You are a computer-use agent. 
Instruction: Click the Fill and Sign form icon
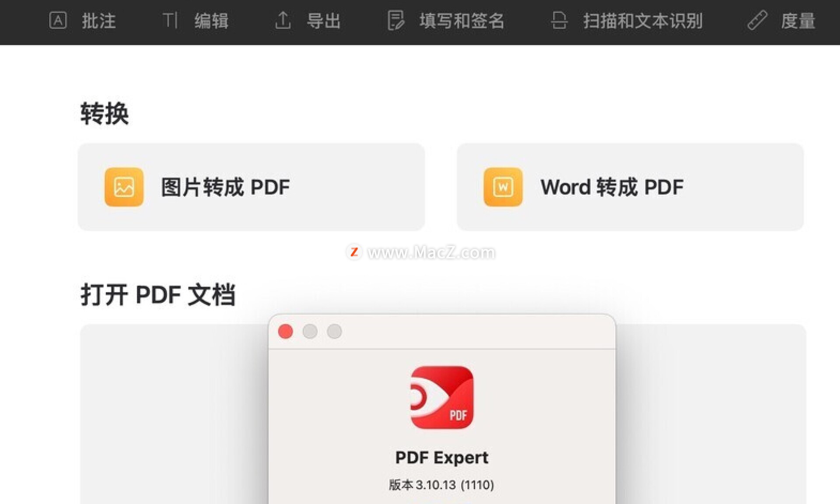click(395, 21)
